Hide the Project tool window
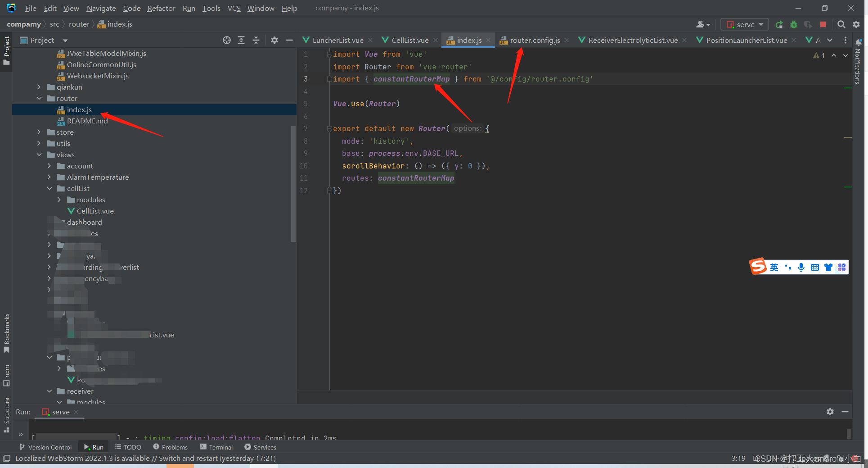Screen dimensions: 868x468 pyautogui.click(x=289, y=40)
